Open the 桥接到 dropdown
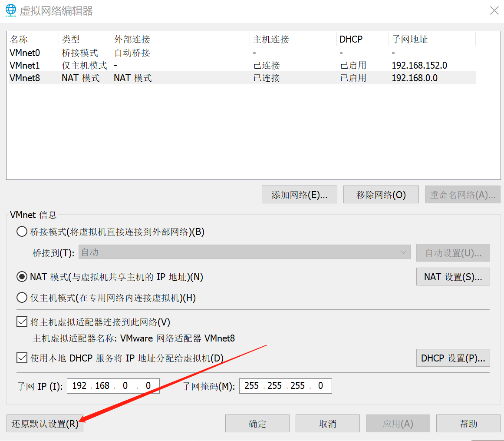Image resolution: width=504 pixels, height=441 pixels. click(x=244, y=252)
